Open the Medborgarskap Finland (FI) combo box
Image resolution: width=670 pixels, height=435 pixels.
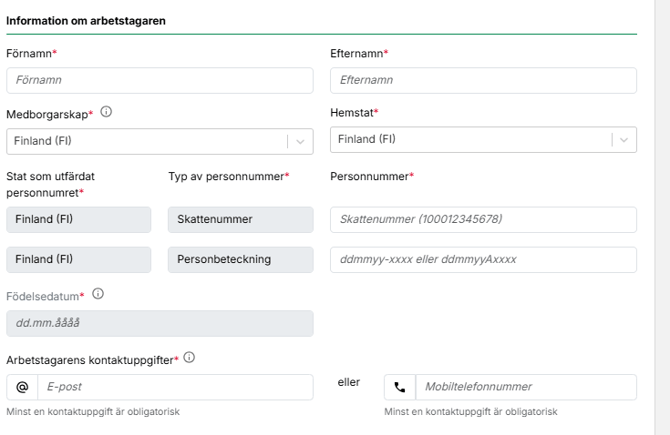[x=160, y=141]
